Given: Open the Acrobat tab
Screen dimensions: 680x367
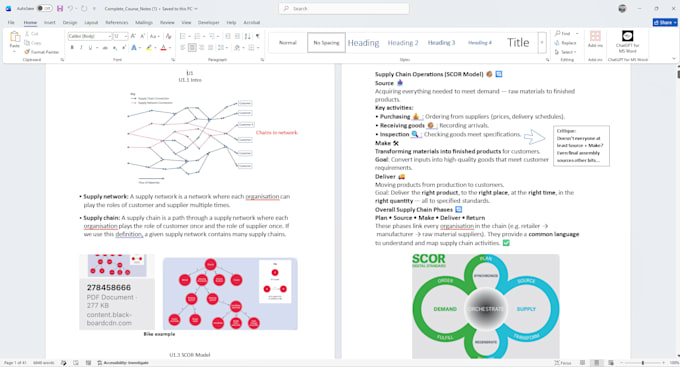Looking at the screenshot, I should click(252, 22).
